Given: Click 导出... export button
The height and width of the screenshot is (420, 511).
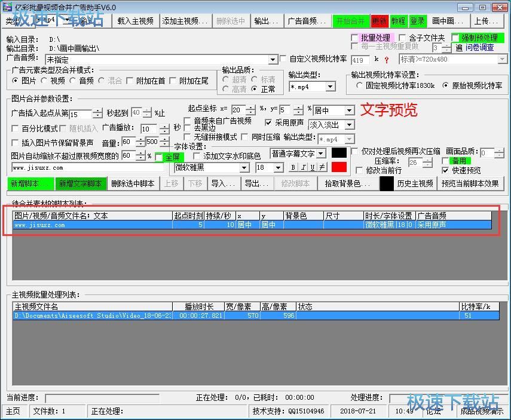Looking at the screenshot, I should (257, 183).
